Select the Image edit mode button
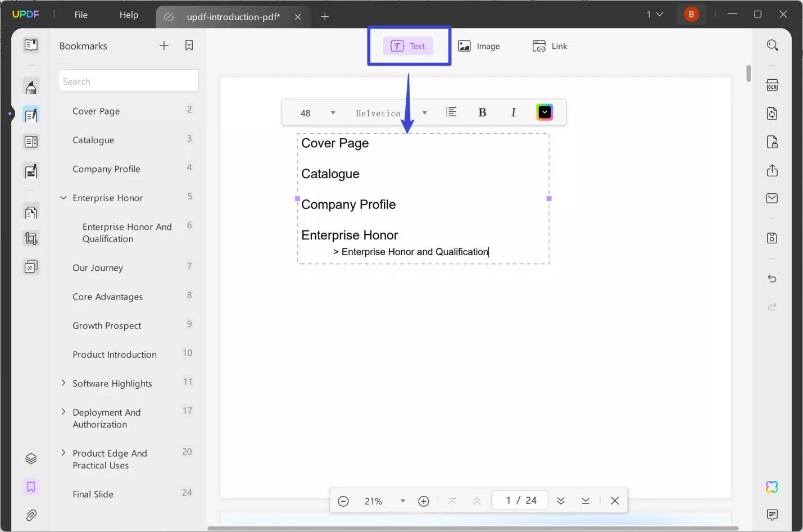 pyautogui.click(x=479, y=46)
